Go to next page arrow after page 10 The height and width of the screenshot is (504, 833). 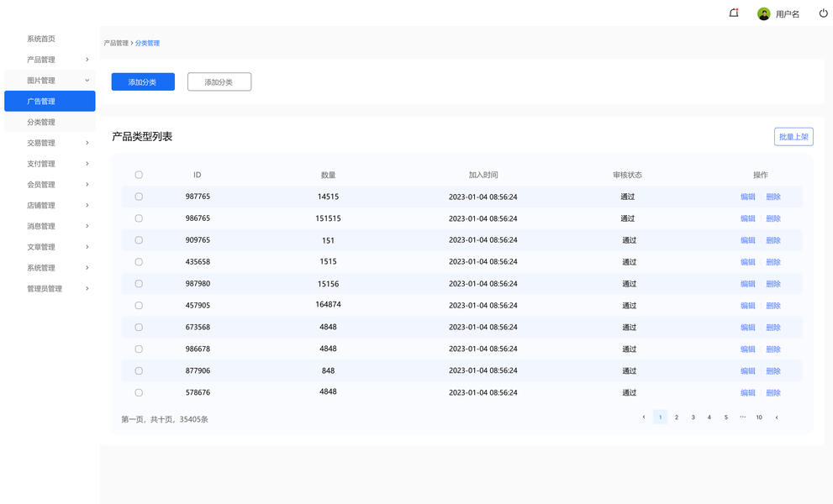pyautogui.click(x=776, y=417)
